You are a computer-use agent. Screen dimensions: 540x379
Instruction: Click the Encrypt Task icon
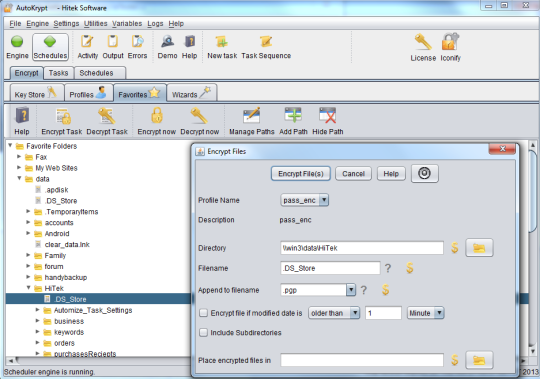pos(63,116)
